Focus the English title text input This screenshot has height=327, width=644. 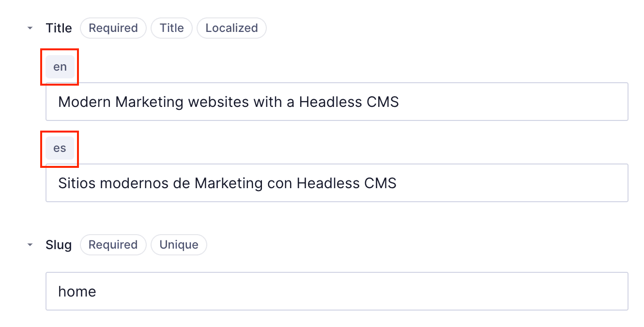tap(337, 102)
